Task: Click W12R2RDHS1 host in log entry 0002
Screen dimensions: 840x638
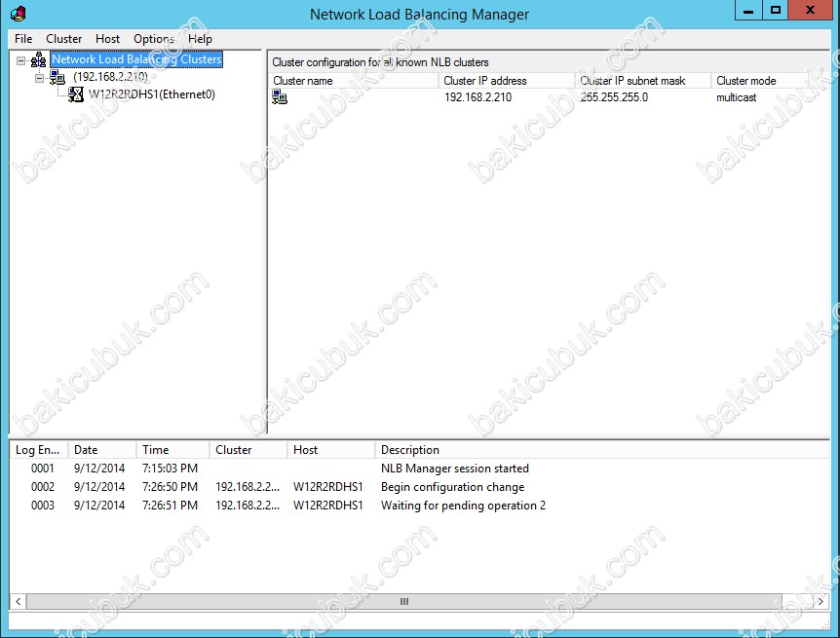Action: coord(327,487)
